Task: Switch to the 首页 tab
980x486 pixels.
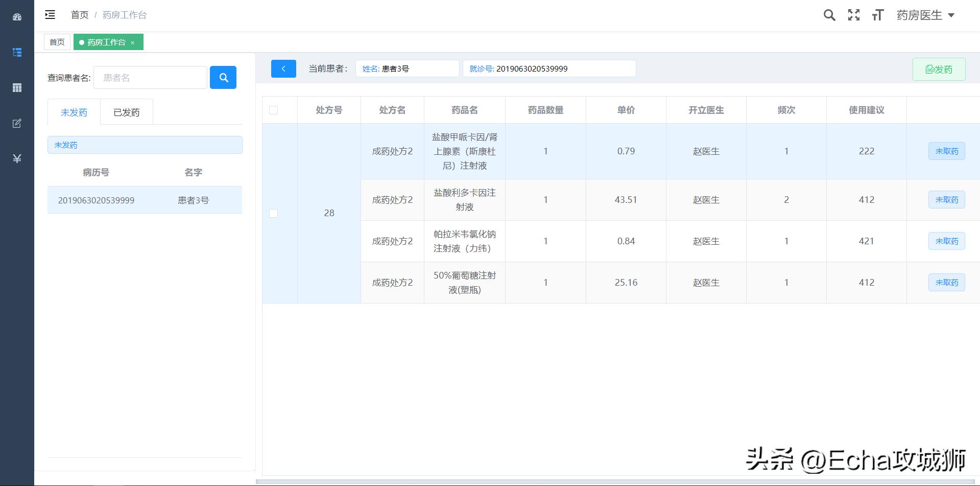Action: click(x=56, y=42)
